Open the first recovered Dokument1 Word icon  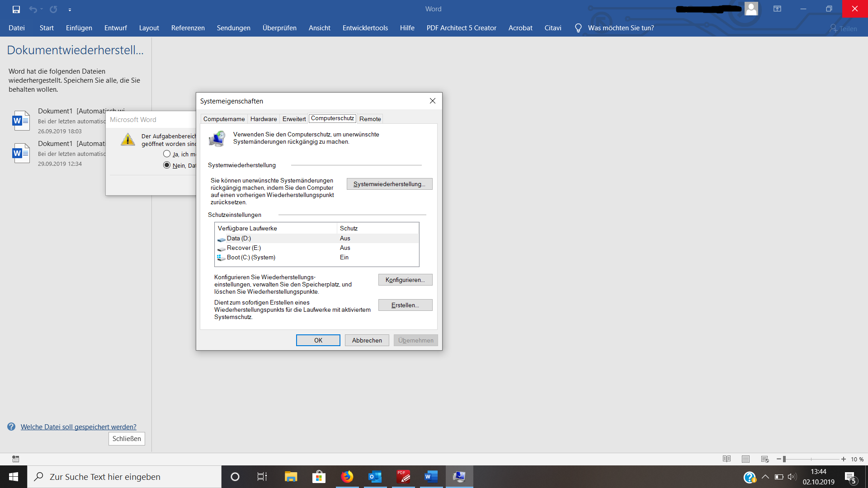[20, 121]
